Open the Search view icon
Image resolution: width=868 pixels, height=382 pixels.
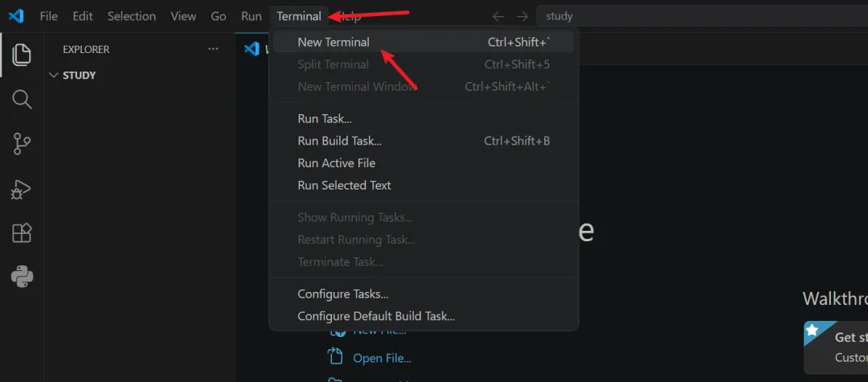pos(22,100)
